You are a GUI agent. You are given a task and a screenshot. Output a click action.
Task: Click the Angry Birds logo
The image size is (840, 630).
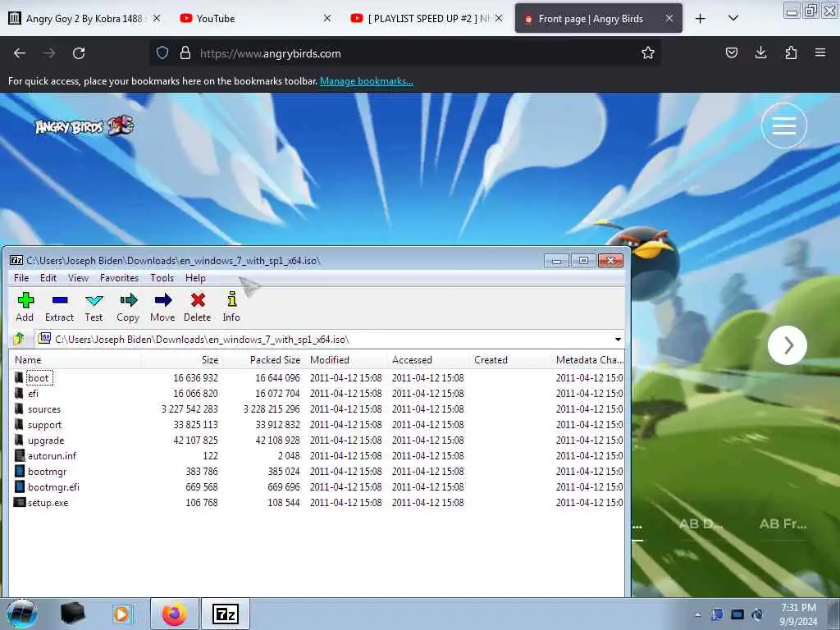pyautogui.click(x=84, y=126)
